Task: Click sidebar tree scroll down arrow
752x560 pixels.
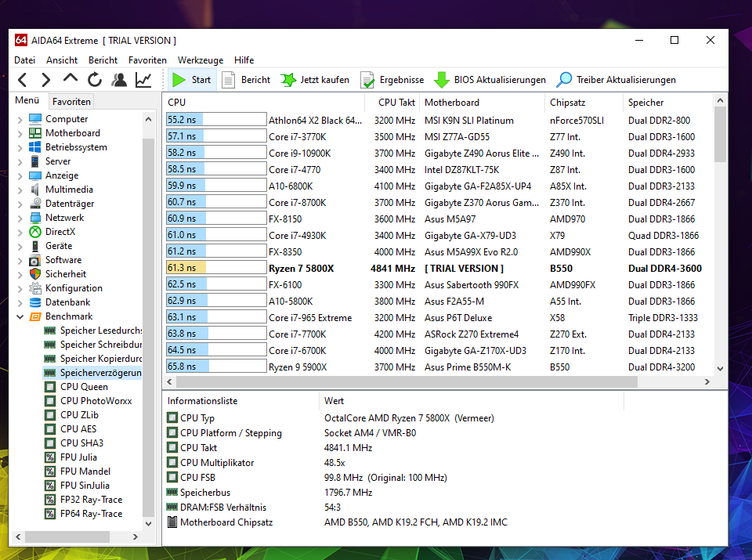Action: click(x=148, y=523)
